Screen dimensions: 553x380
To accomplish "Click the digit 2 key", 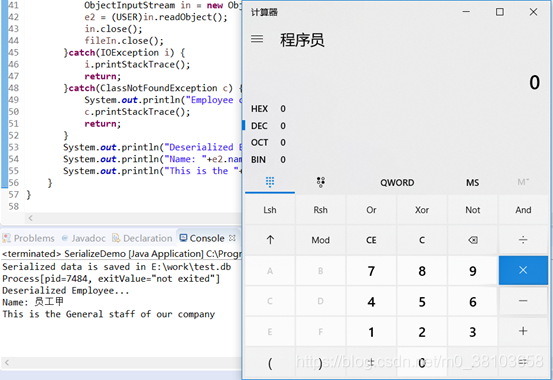I will 422,332.
